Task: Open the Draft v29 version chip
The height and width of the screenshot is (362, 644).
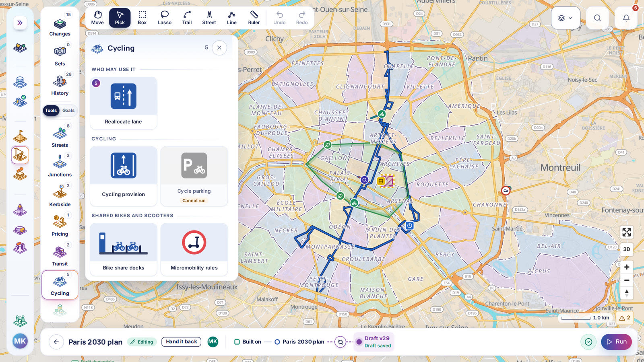Action: point(374,342)
